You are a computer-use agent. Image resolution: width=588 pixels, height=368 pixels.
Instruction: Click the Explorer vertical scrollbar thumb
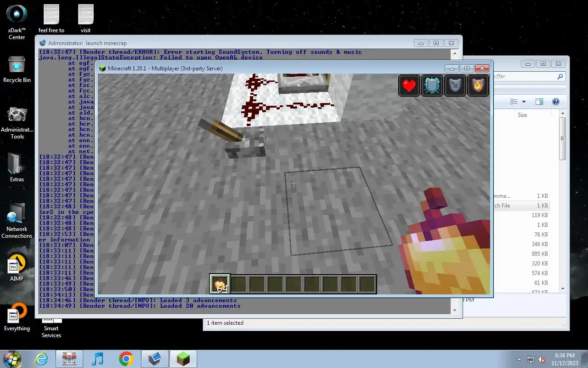563,138
